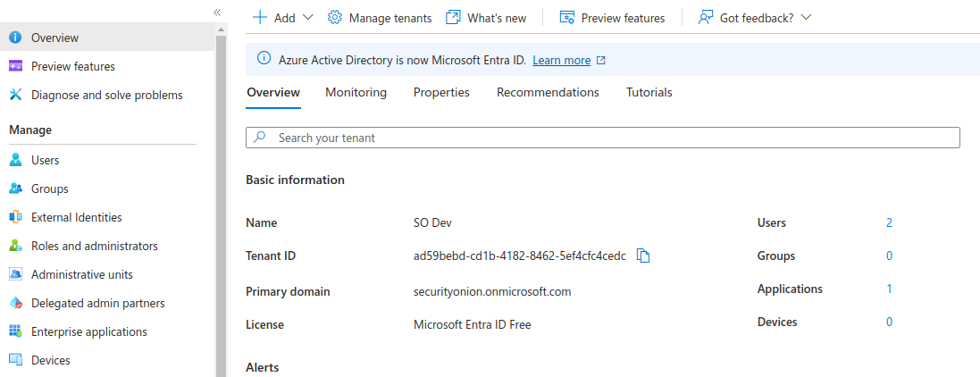Click the External Identities icon
980x377 pixels.
[15, 218]
